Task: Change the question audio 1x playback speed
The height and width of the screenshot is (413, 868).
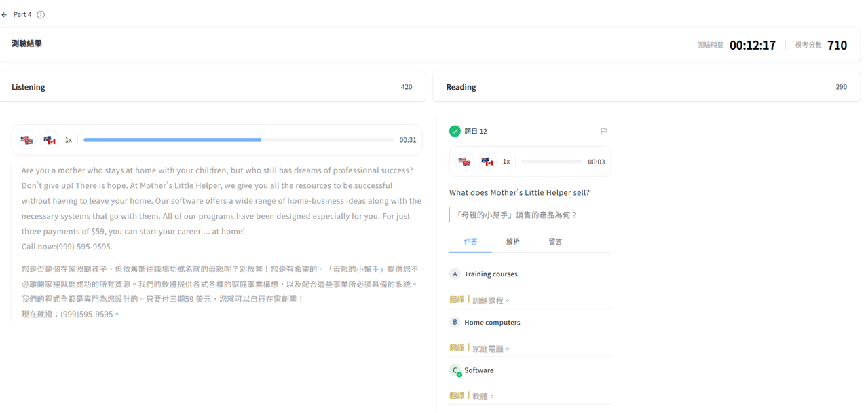Action: pyautogui.click(x=506, y=162)
